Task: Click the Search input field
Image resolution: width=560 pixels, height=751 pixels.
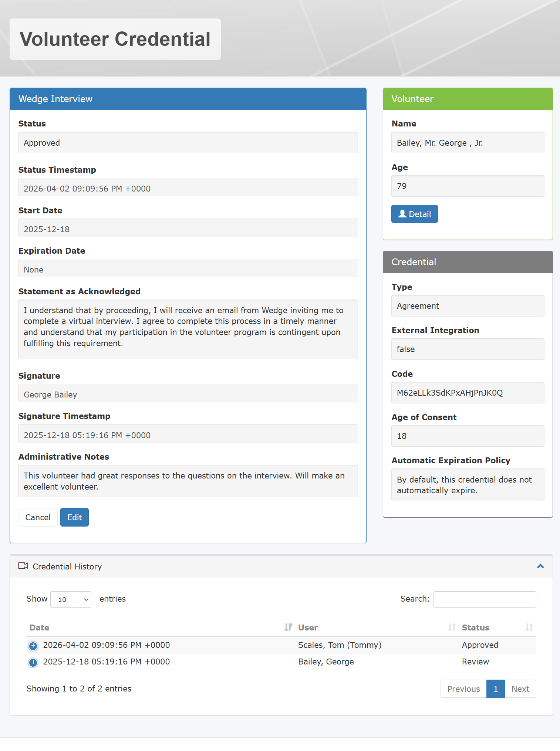Action: (x=485, y=599)
